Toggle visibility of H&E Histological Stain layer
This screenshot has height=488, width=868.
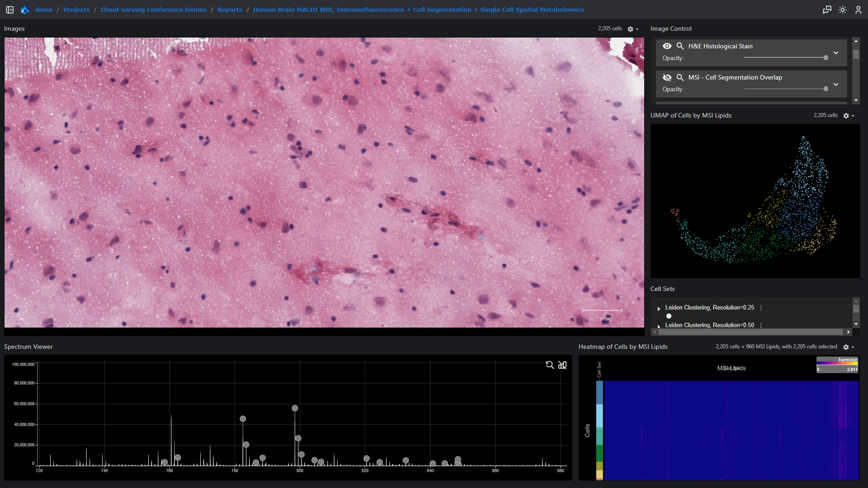pos(667,46)
